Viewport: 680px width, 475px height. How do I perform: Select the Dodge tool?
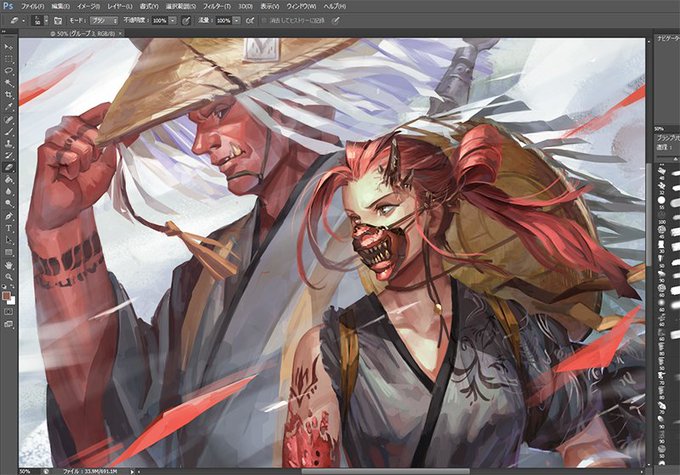click(x=8, y=203)
